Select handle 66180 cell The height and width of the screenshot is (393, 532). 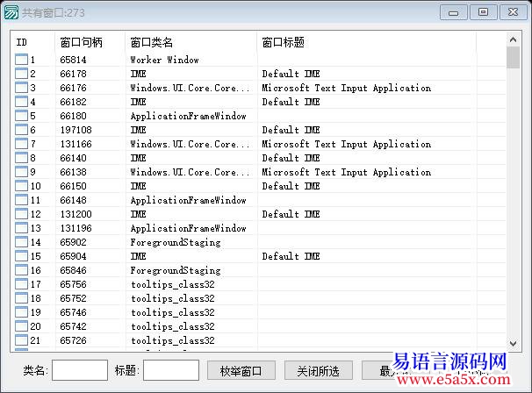[x=73, y=116]
